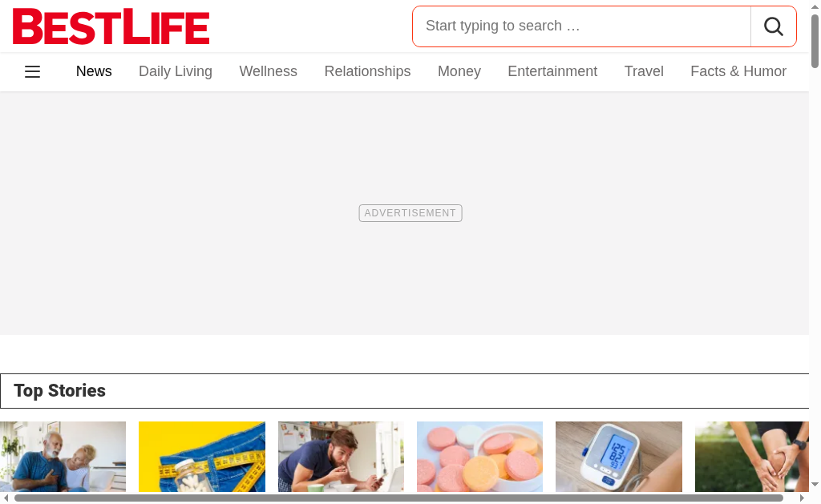Open the hamburger navigation menu
The height and width of the screenshot is (504, 821).
[x=32, y=71]
